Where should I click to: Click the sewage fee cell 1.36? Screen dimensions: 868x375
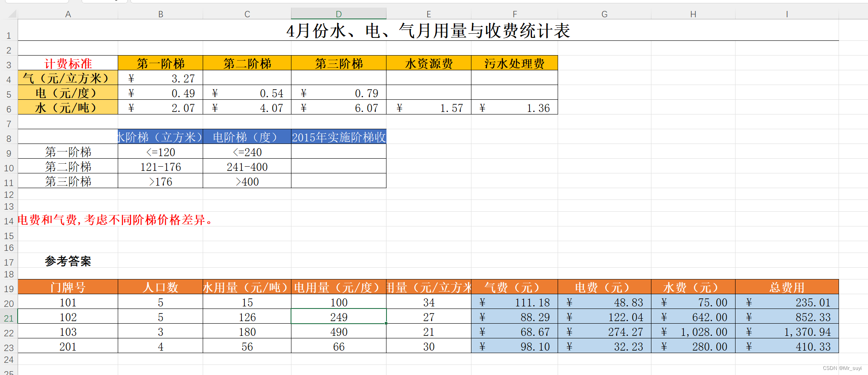(x=515, y=108)
